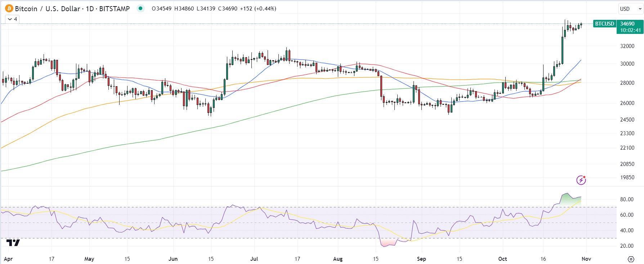Click the high price H34860 value
This screenshot has height=264, width=644.
click(x=184, y=9)
